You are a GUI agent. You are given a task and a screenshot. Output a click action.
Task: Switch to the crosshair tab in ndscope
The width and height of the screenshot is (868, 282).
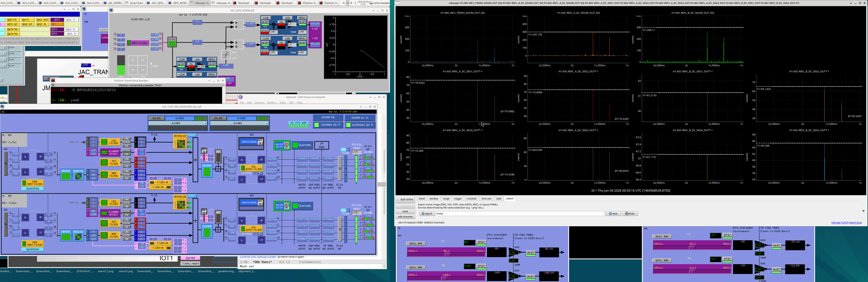[x=471, y=199]
